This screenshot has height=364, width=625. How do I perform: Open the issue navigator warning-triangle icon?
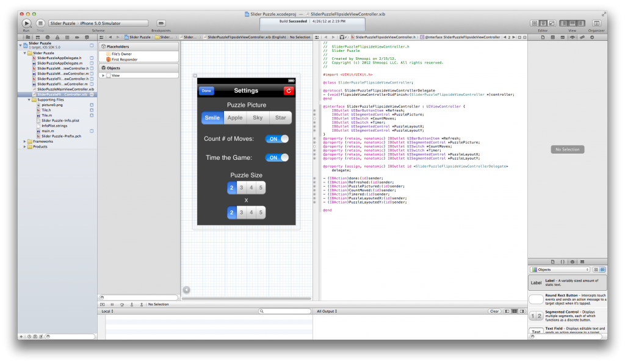coord(57,37)
